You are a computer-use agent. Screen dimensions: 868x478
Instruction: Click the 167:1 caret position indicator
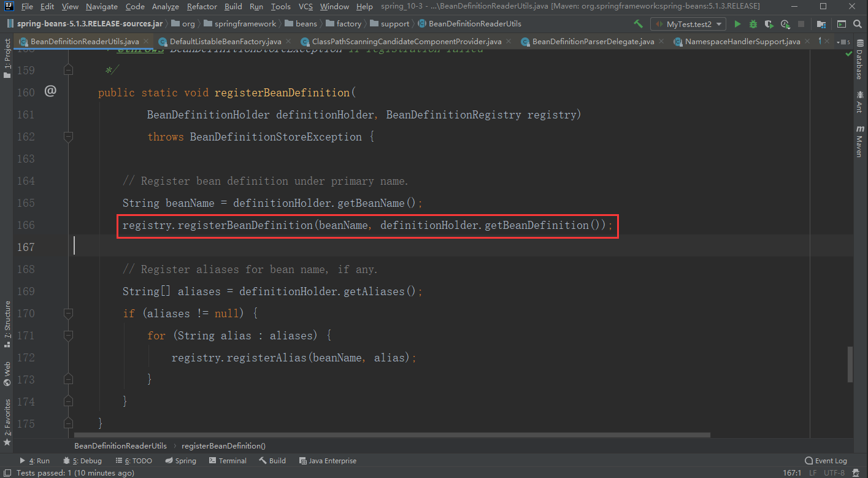(792, 473)
